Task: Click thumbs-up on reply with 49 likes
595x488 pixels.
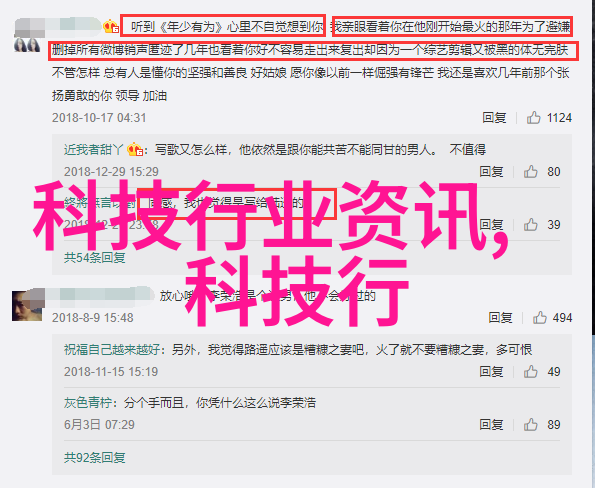Action: [x=530, y=372]
